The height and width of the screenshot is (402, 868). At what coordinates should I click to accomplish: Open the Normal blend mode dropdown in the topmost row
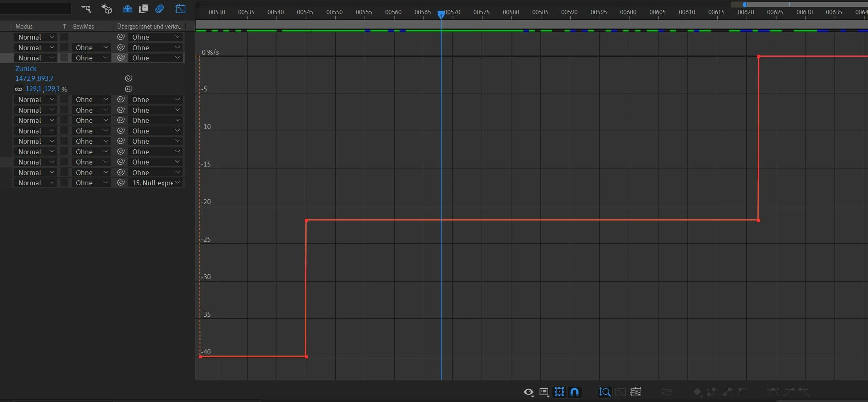[36, 37]
